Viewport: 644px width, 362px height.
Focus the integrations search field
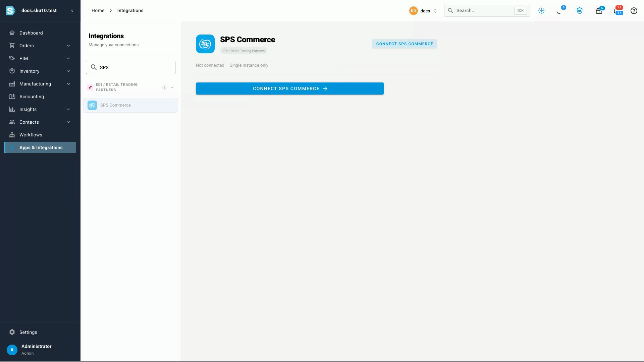point(130,67)
